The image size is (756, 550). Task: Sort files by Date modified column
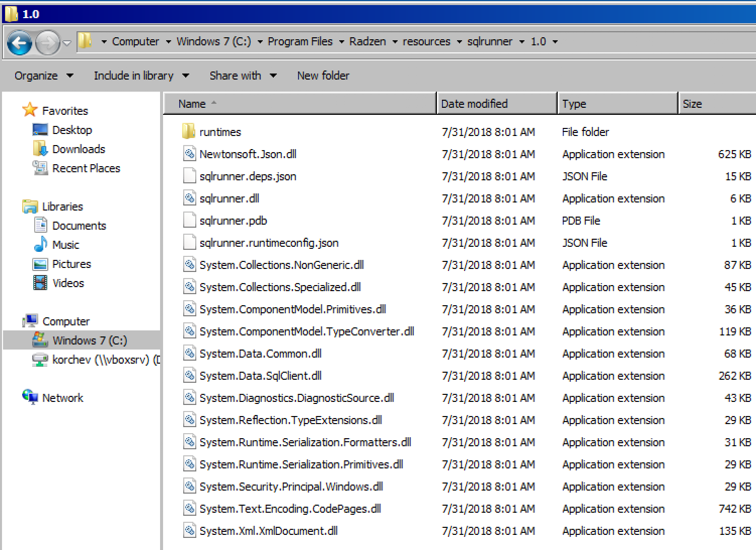click(474, 104)
